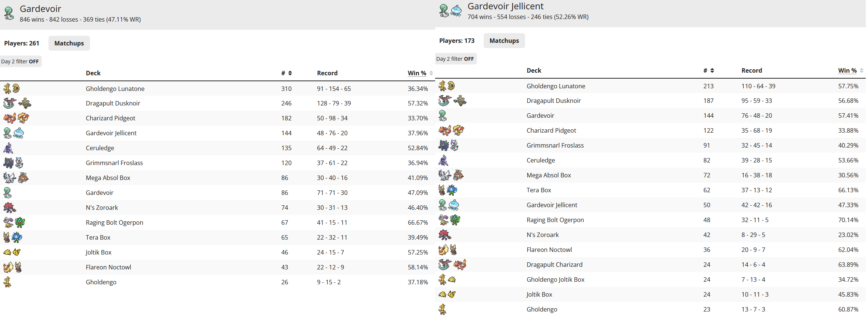Screen dimensions: 868x316
Task: Open Dragapult Dusknoir deck link in left table
Action: click(x=113, y=103)
